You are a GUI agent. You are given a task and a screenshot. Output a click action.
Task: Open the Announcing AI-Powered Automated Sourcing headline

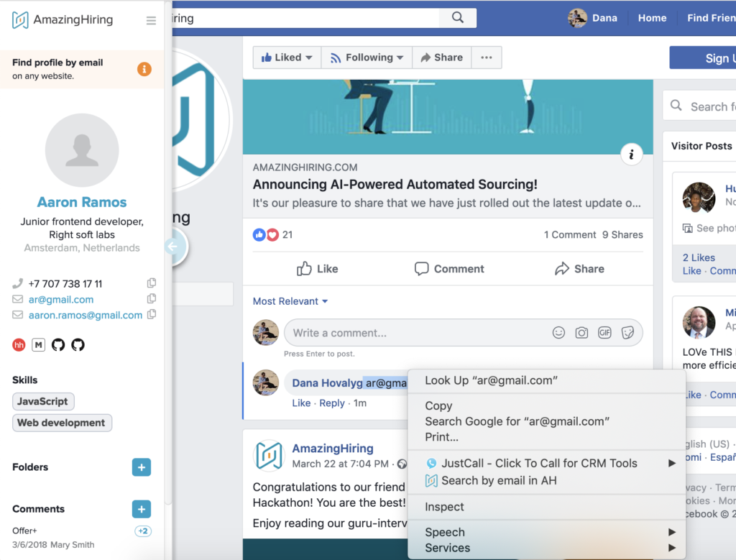click(x=395, y=185)
